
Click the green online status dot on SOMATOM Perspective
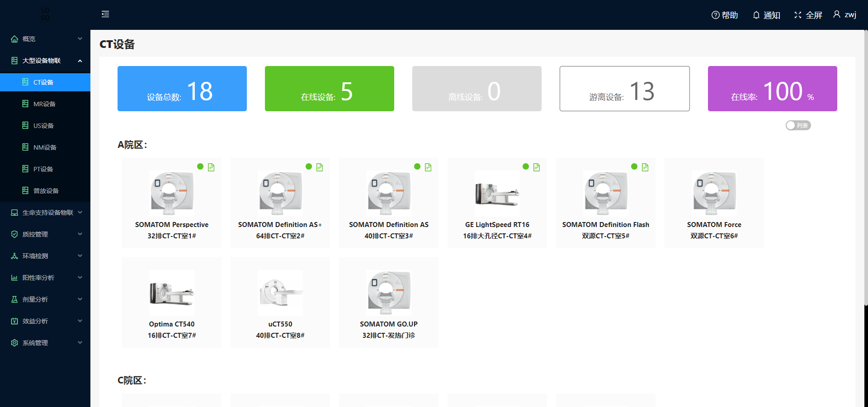point(200,166)
